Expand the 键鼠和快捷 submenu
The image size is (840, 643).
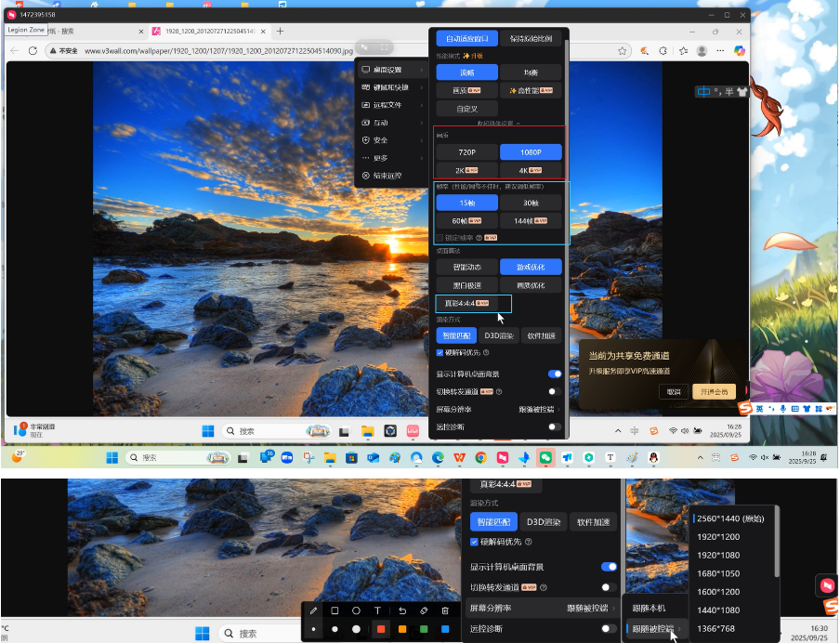(390, 87)
